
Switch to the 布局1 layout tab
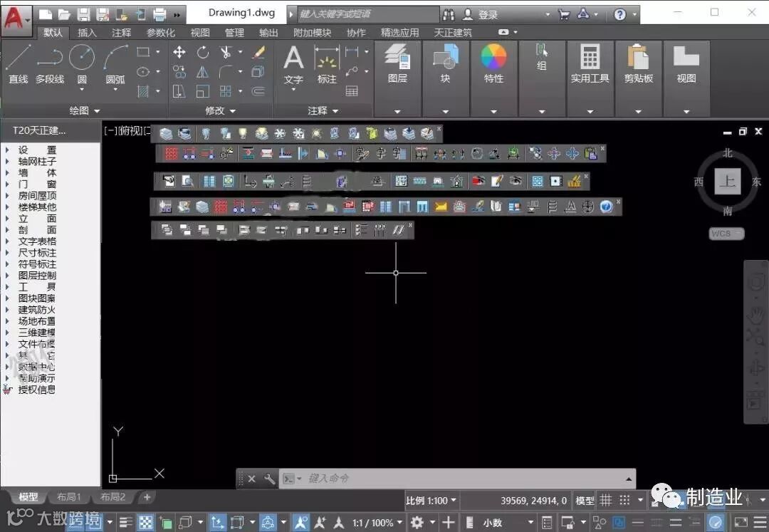pyautogui.click(x=68, y=497)
